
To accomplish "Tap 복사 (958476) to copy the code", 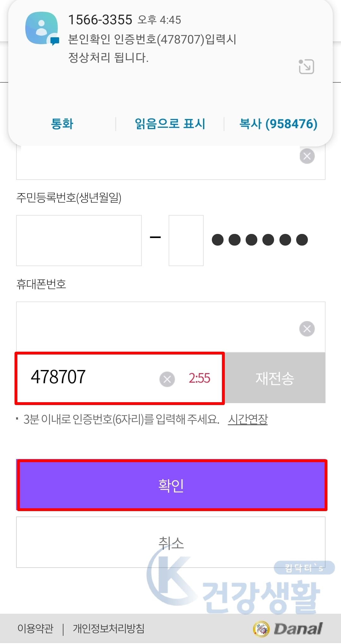I will click(278, 124).
